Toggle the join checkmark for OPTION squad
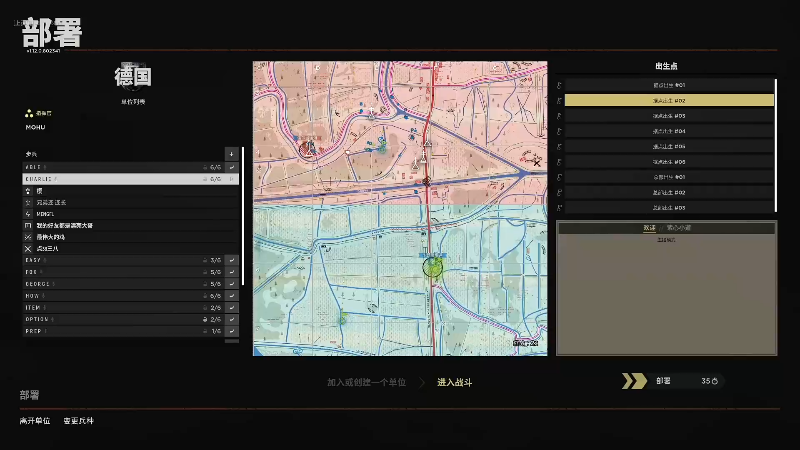The image size is (800, 450). pyautogui.click(x=232, y=319)
